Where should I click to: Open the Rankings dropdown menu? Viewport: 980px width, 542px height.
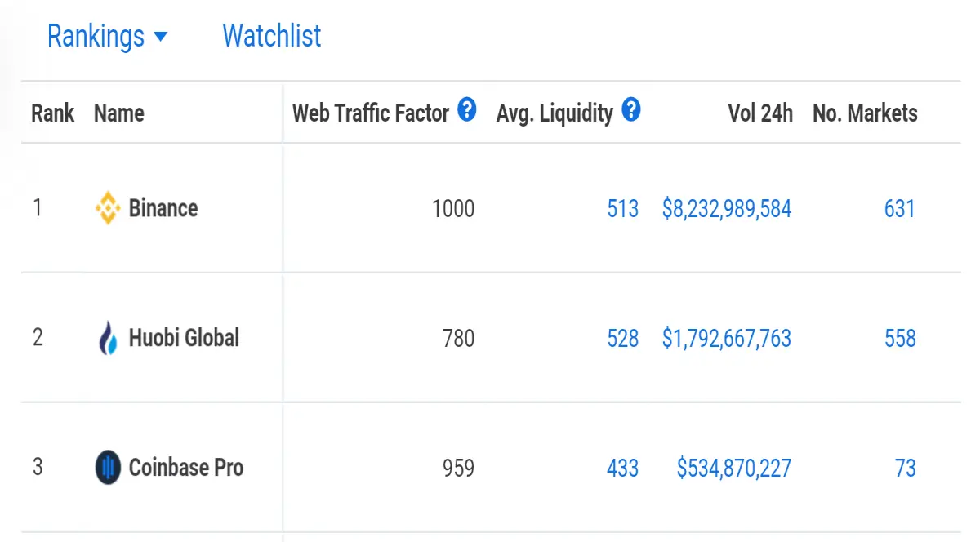pos(107,37)
